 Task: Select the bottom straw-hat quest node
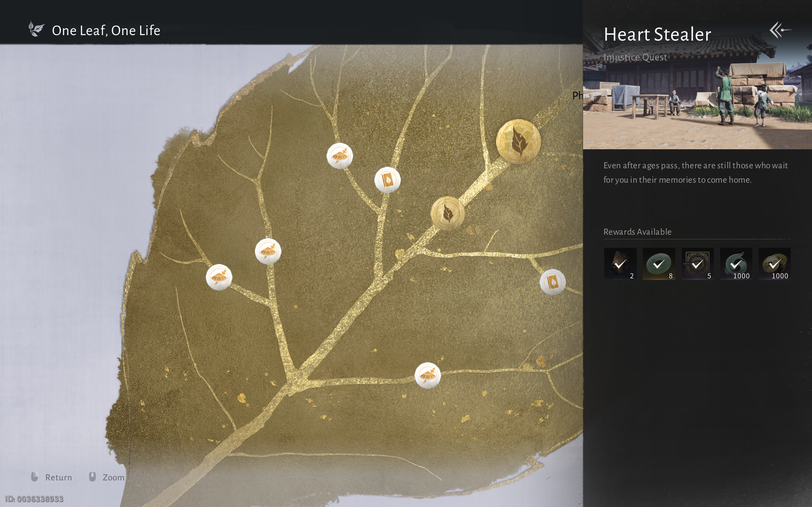coord(428,375)
